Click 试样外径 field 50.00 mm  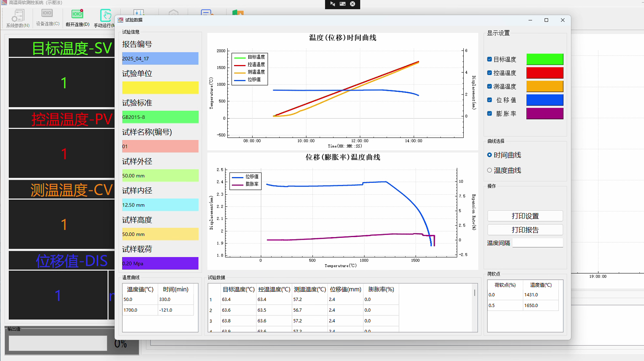[x=160, y=176]
